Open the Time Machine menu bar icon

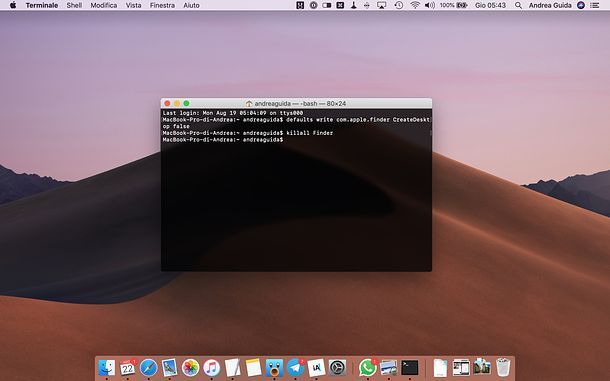(x=399, y=5)
